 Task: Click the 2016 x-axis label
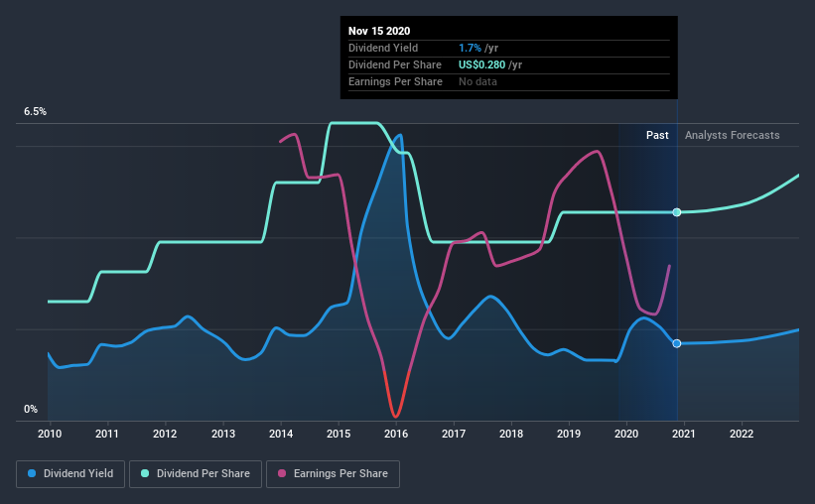(x=396, y=434)
